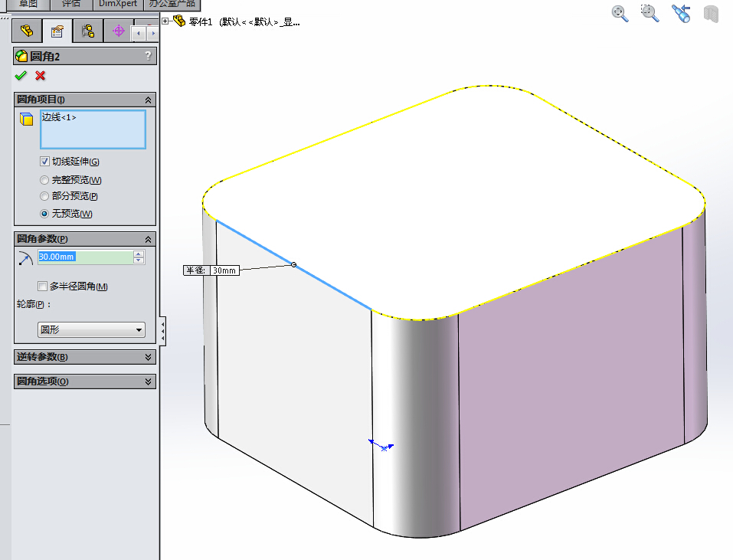Click the 半径: 30mm callout value
Viewport: 733px width, 560px height.
pyautogui.click(x=224, y=270)
